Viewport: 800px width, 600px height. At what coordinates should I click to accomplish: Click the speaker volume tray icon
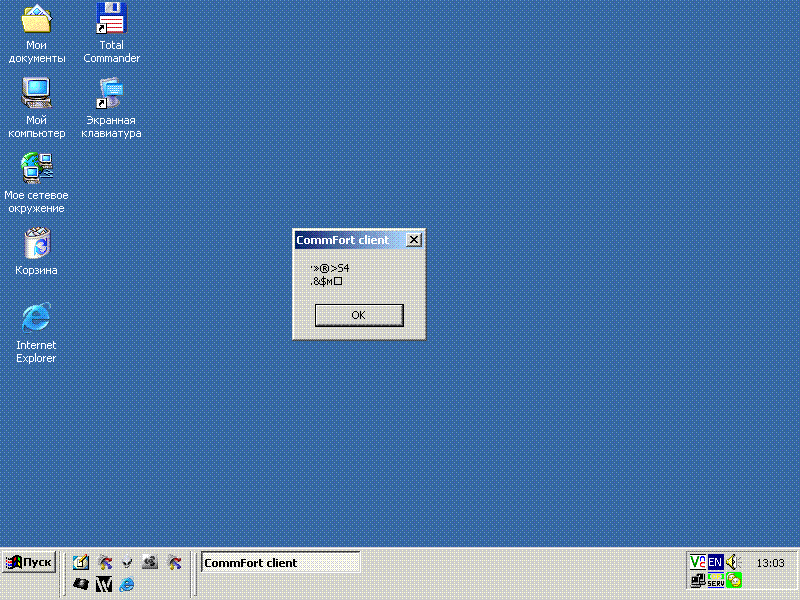tap(733, 562)
